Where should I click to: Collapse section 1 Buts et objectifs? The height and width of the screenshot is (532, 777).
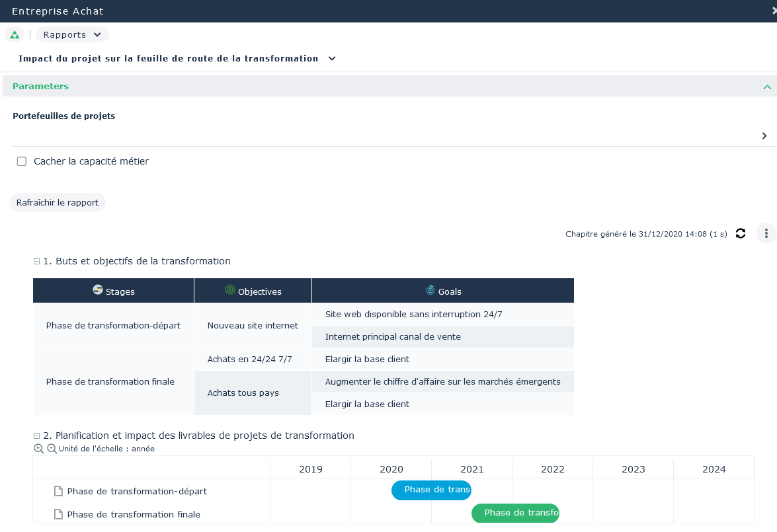click(x=37, y=261)
